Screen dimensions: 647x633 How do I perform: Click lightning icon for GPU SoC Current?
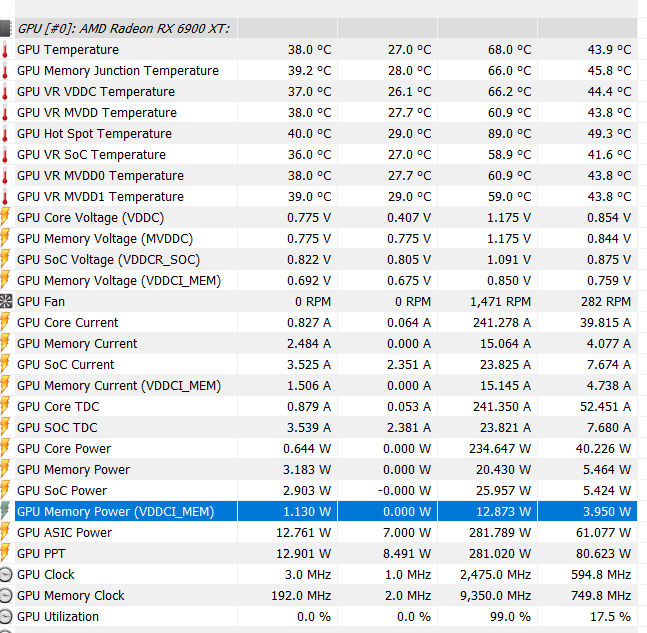[x=5, y=364]
